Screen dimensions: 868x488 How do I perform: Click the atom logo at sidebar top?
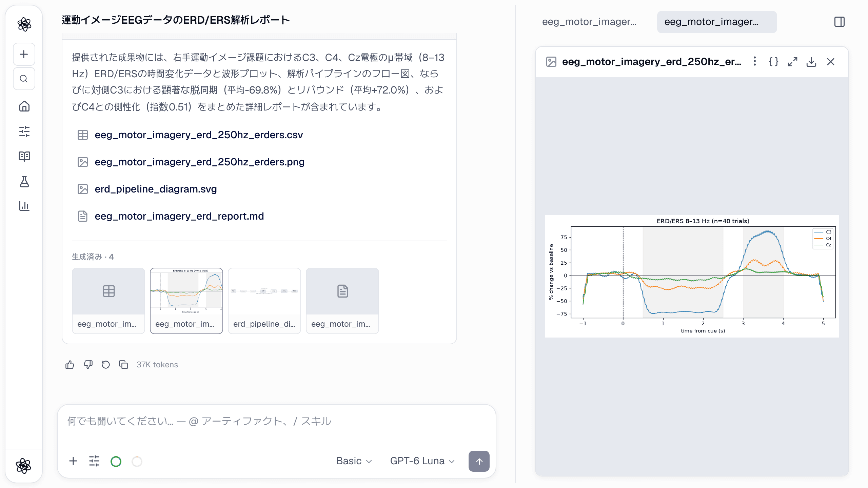click(x=24, y=24)
